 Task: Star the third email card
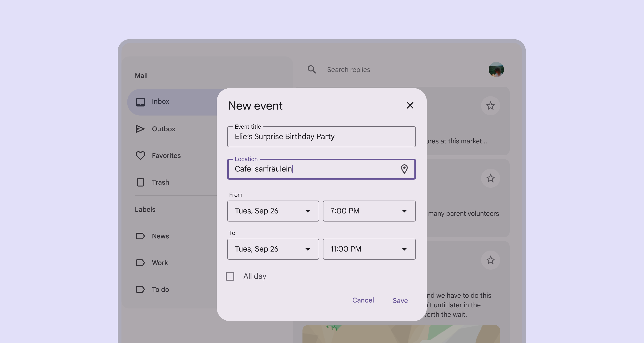tap(490, 260)
